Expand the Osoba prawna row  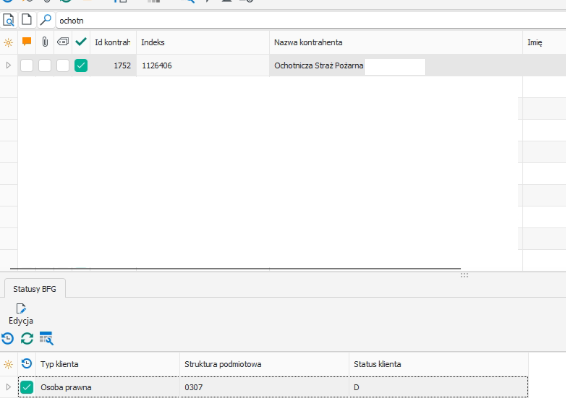tap(8, 387)
